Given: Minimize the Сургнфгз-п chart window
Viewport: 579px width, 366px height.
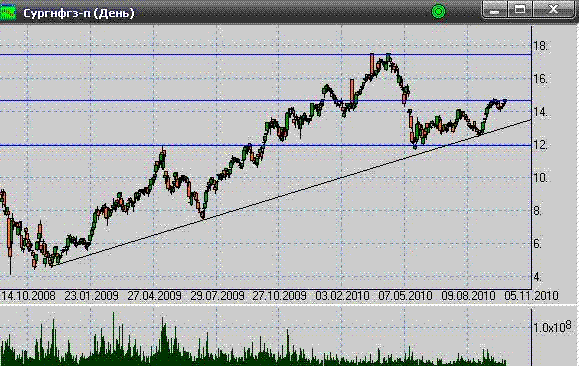Looking at the screenshot, I should [x=495, y=10].
